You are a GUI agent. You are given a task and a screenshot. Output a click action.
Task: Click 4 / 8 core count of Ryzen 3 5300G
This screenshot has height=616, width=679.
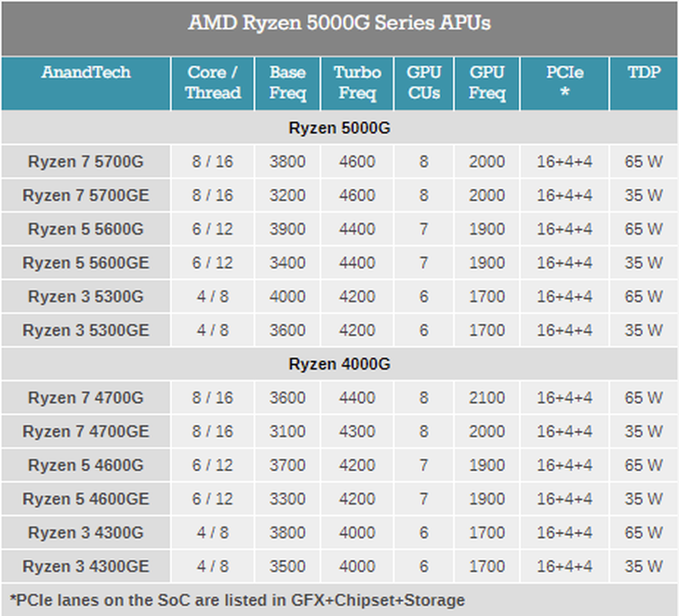click(213, 297)
